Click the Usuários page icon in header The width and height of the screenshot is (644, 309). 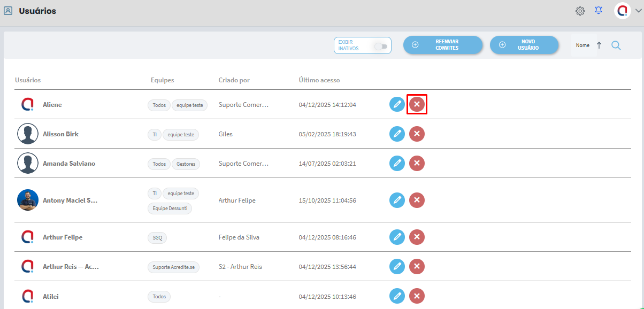tap(8, 11)
